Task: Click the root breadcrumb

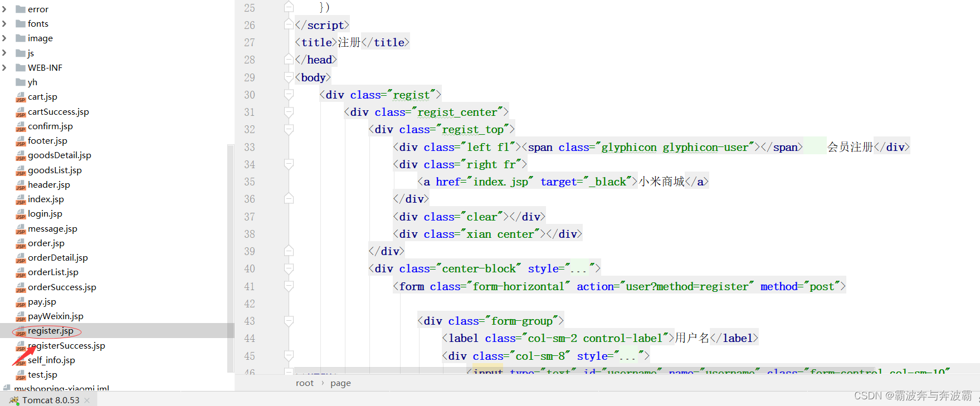Action: 305,383
